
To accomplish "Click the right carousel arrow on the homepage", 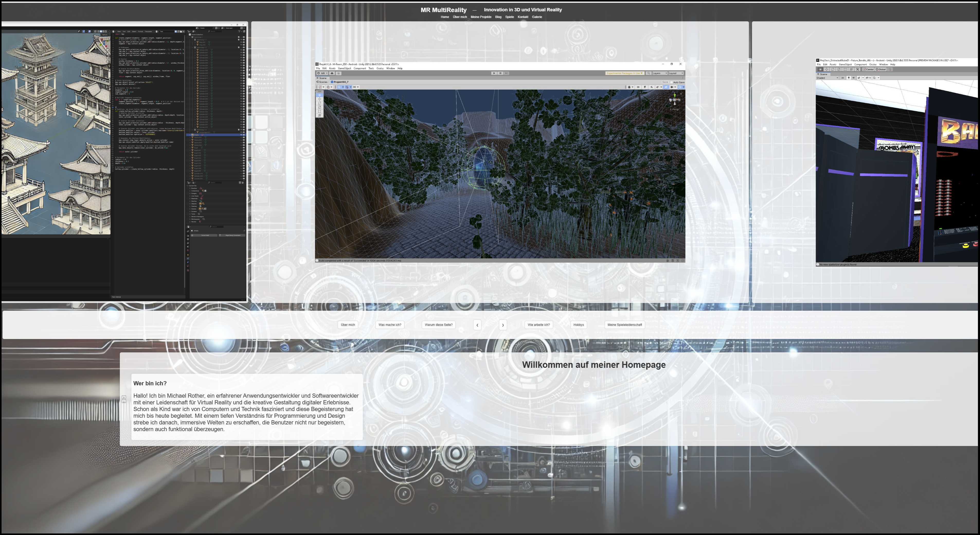I will (503, 325).
